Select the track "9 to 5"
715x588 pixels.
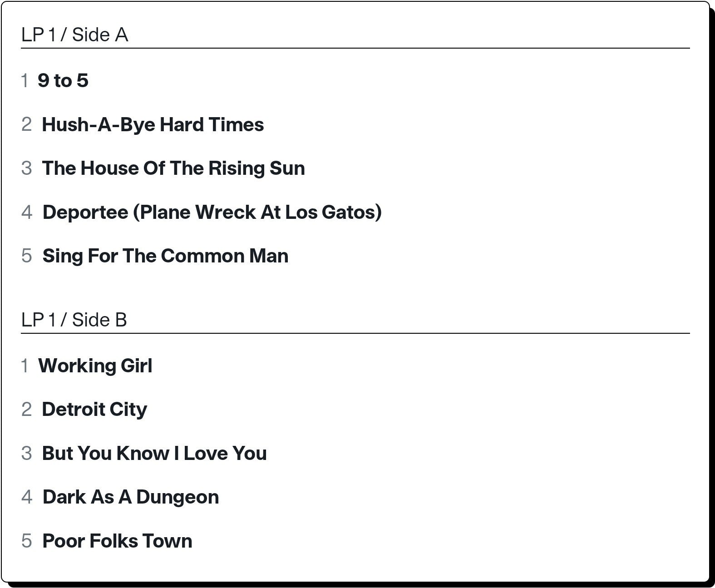(x=63, y=81)
